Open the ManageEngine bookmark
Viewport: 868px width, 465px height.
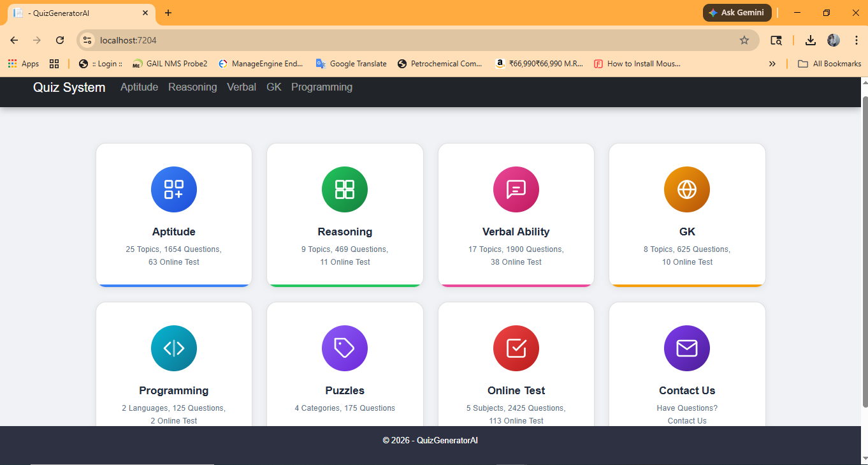point(261,64)
